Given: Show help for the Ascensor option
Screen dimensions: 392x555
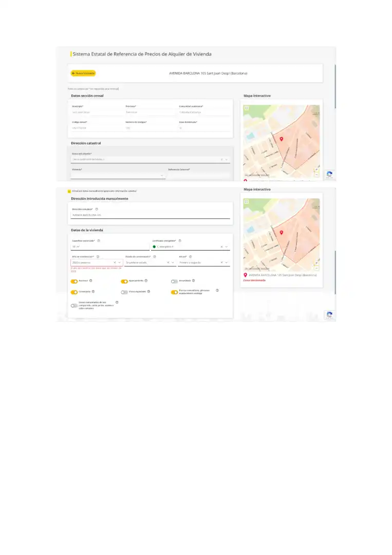Looking at the screenshot, I should (x=91, y=281).
